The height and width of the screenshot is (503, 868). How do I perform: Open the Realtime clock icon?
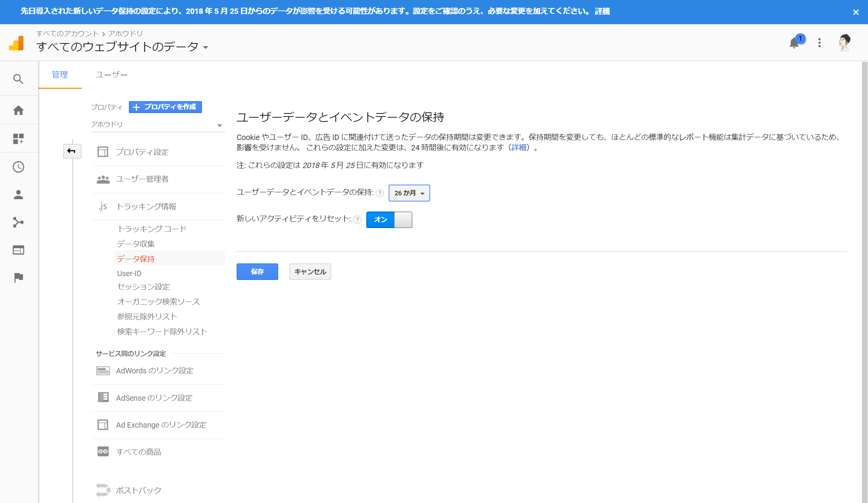[x=18, y=167]
